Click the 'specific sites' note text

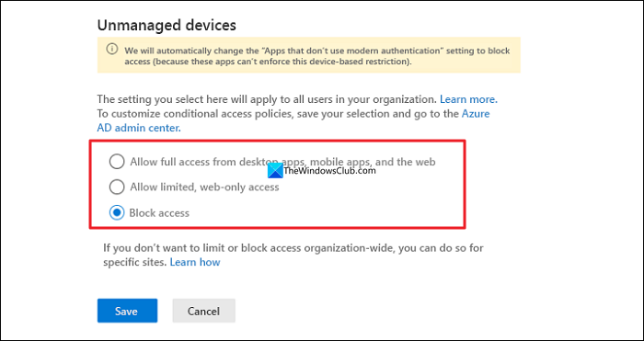[293, 255]
